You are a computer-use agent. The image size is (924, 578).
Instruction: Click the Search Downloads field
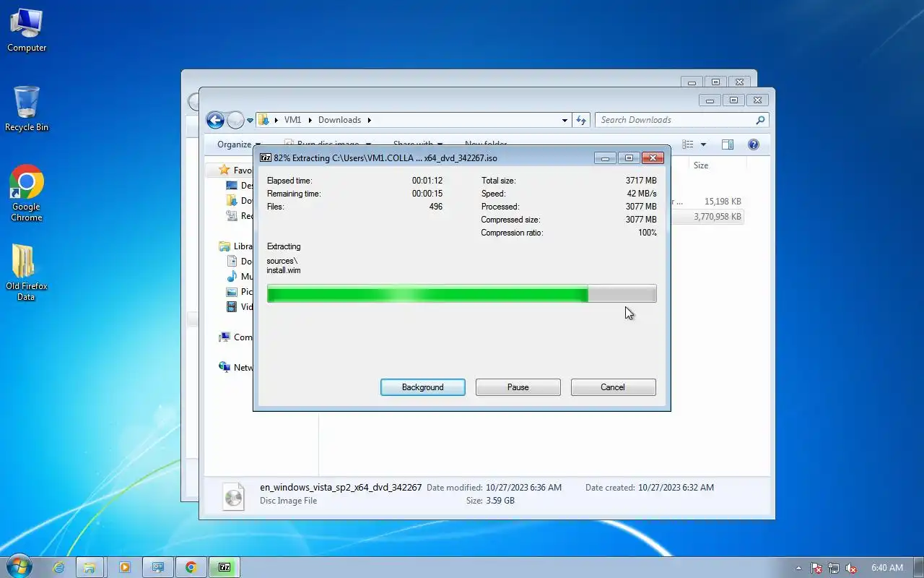(681, 120)
